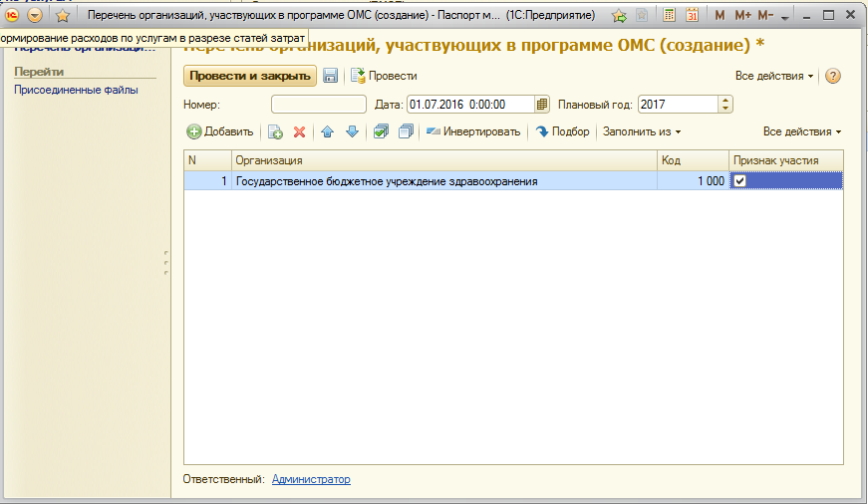Move the row down with the down arrow
The width and height of the screenshot is (868, 504).
(x=352, y=131)
